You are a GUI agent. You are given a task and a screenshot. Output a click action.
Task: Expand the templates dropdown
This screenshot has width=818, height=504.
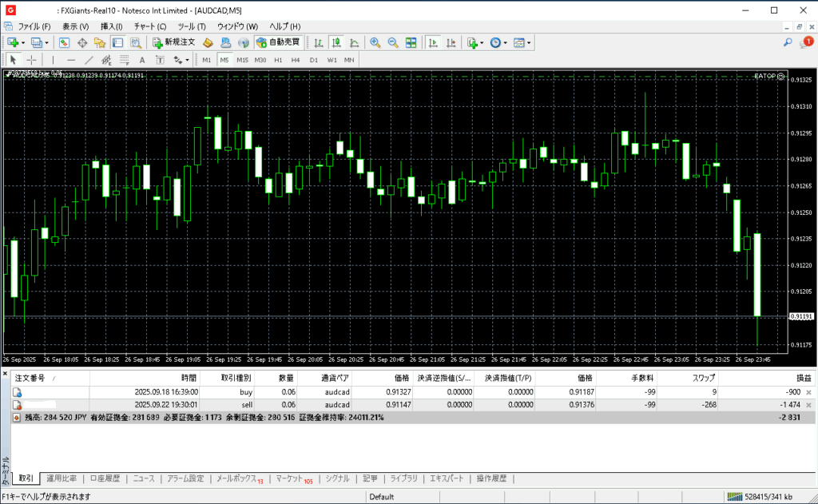pos(529,42)
